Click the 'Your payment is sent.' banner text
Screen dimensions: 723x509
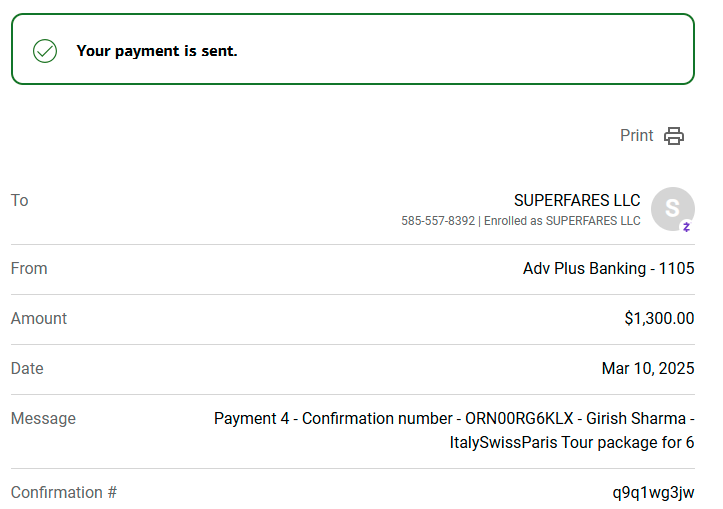157,51
